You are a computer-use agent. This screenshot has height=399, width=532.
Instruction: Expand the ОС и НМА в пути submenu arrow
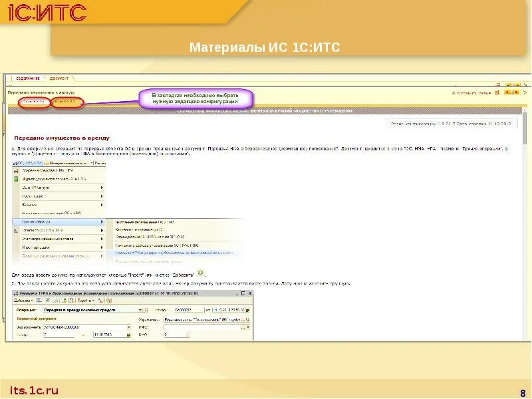pyautogui.click(x=102, y=188)
